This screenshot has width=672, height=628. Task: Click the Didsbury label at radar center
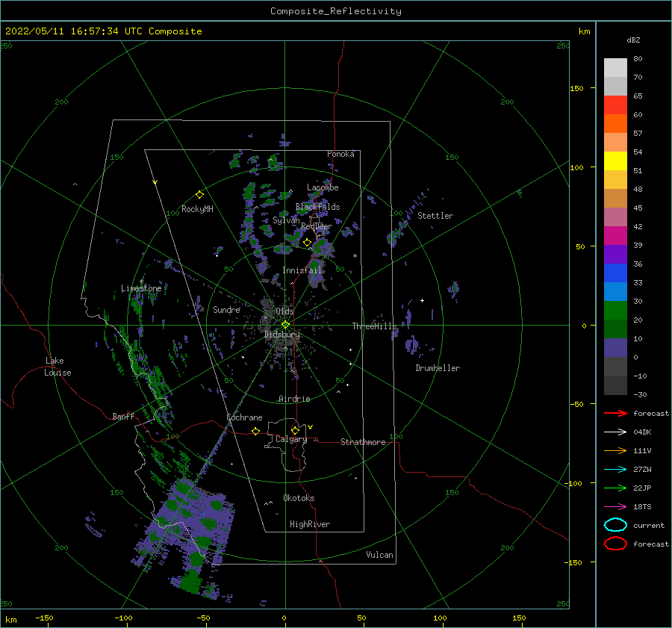tap(282, 335)
